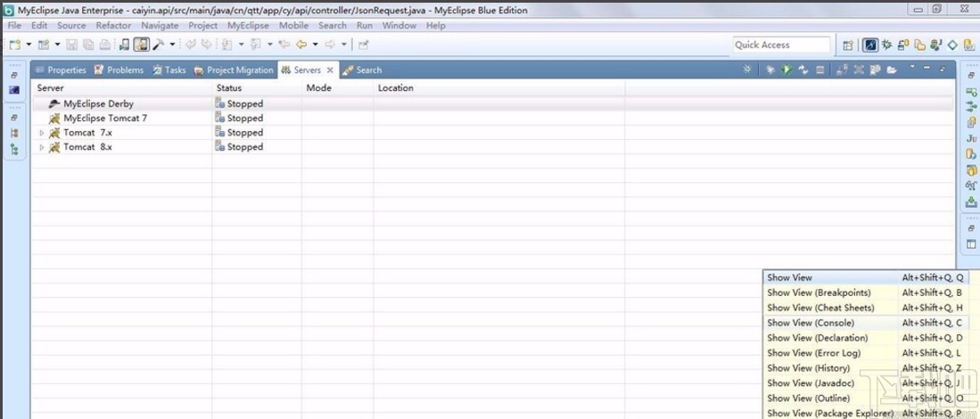Open the Navigate menu
This screenshot has height=419, width=980.
160,26
